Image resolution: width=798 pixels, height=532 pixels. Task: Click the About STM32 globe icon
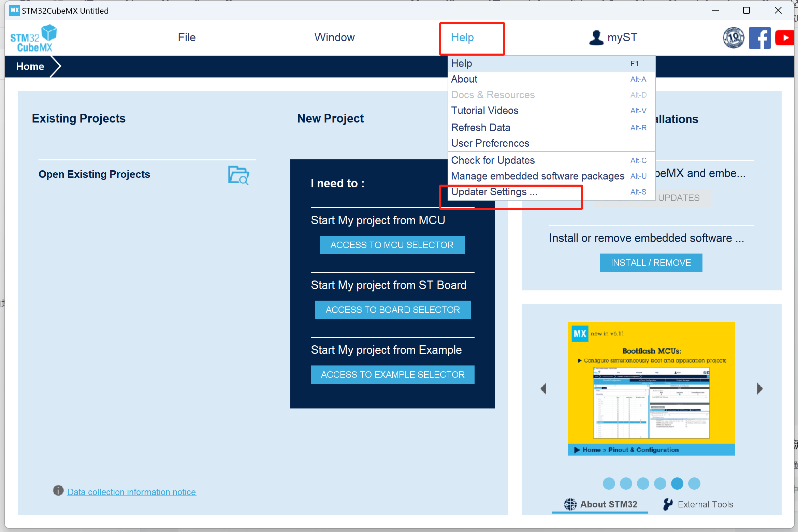point(570,504)
